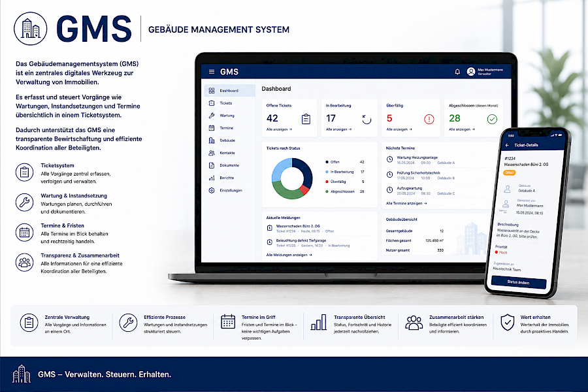Tap the orange Offen status badge on phone
This screenshot has height=392, width=588.
(510, 172)
